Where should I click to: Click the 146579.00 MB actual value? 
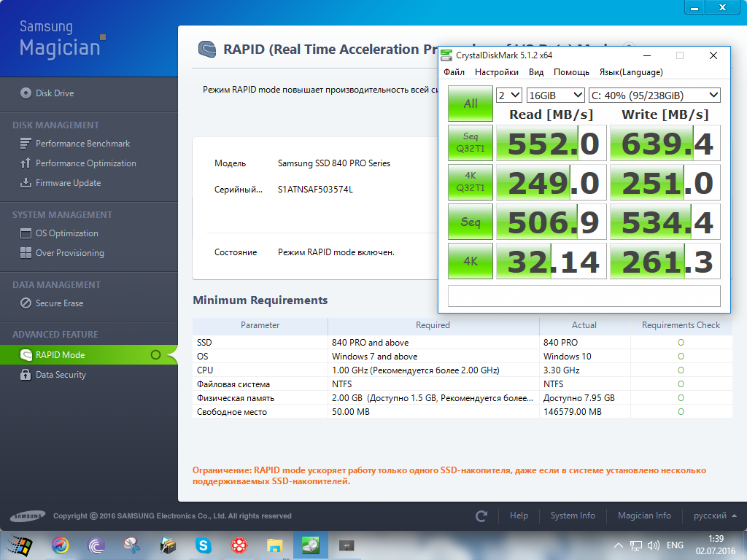pos(572,412)
